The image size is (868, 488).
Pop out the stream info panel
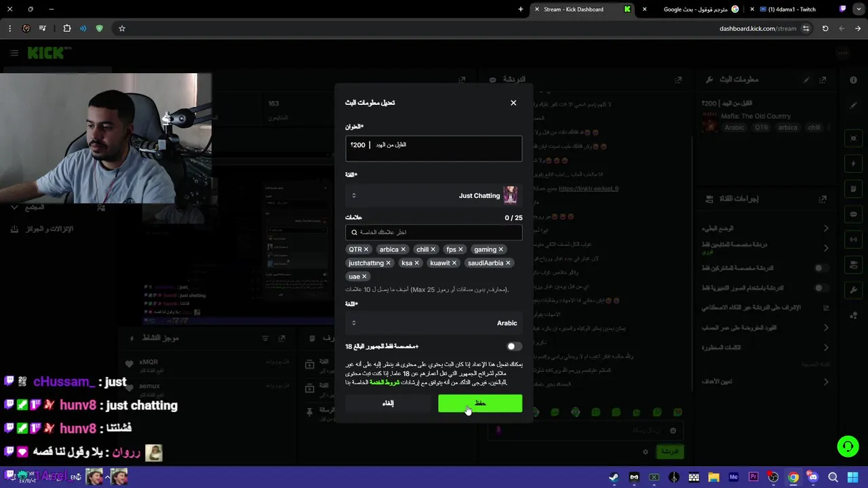pos(823,80)
